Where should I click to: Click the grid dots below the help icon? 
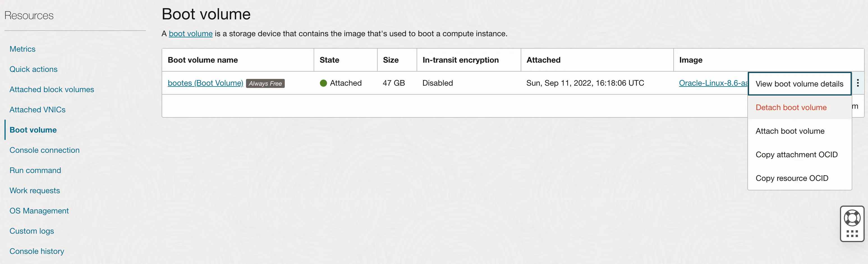point(852,234)
